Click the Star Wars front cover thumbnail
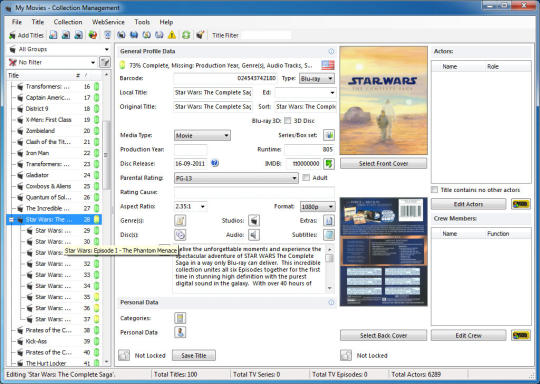 tap(384, 101)
